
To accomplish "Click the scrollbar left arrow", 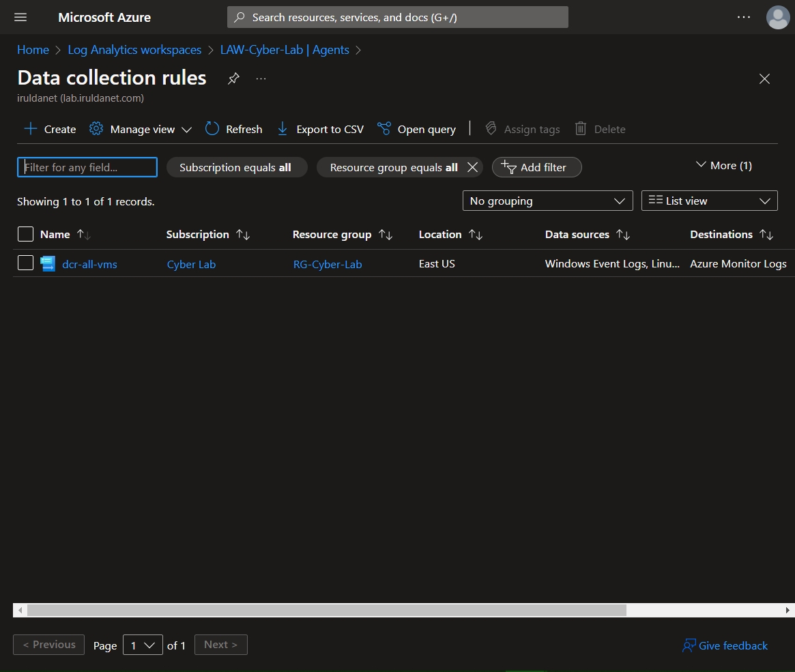I will pos(20,610).
